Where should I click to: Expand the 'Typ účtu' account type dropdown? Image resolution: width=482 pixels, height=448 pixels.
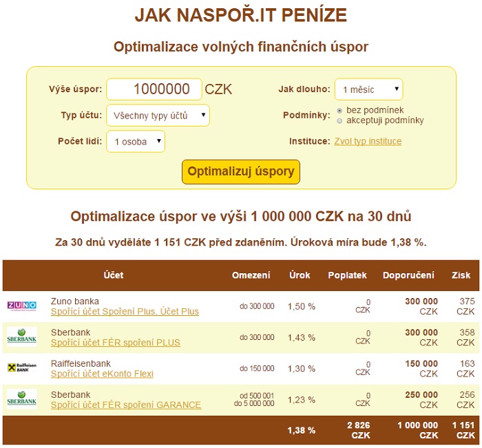[x=158, y=116]
